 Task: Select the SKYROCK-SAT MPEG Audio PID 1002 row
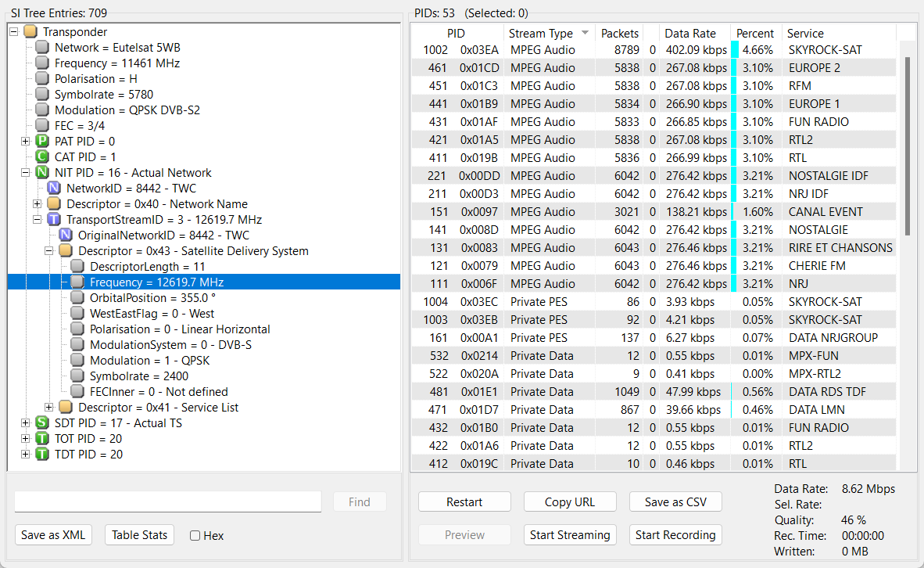coord(654,50)
